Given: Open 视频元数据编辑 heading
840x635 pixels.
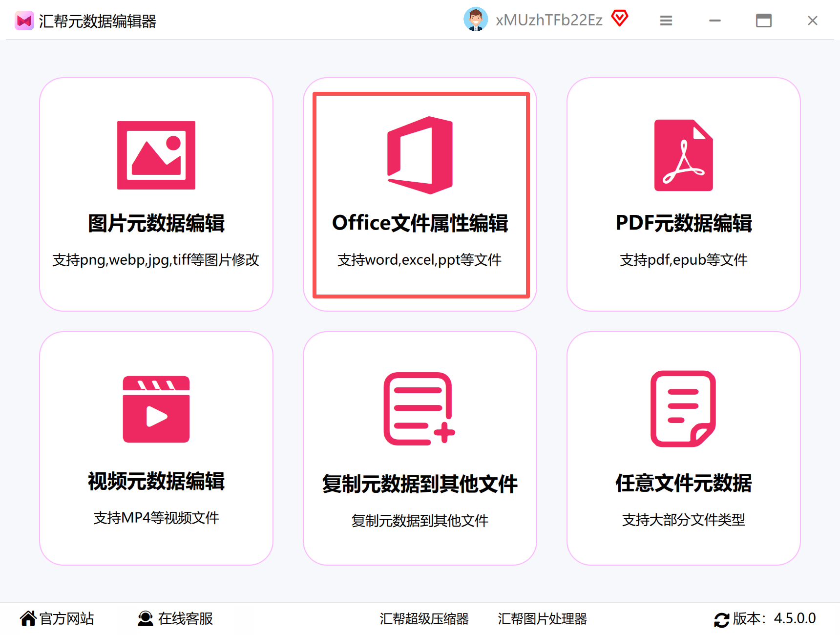Looking at the screenshot, I should 156,481.
